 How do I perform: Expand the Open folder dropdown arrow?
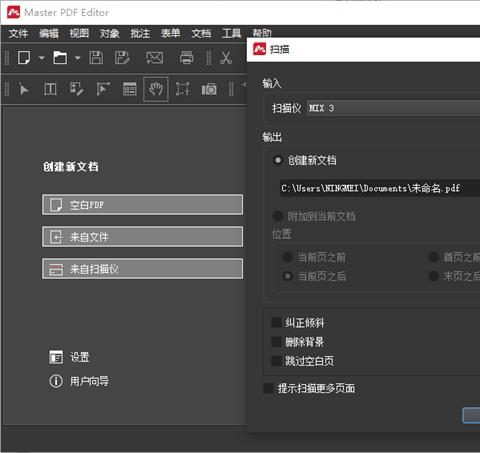(x=77, y=58)
